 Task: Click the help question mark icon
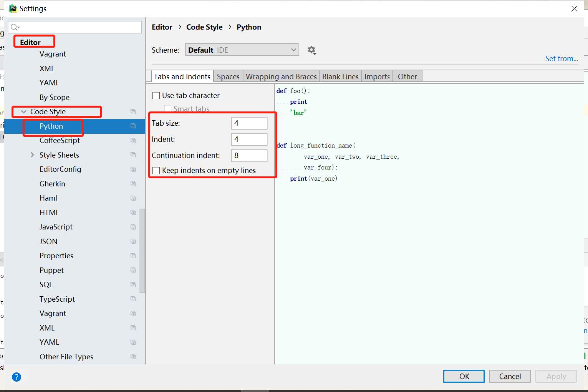point(17,377)
